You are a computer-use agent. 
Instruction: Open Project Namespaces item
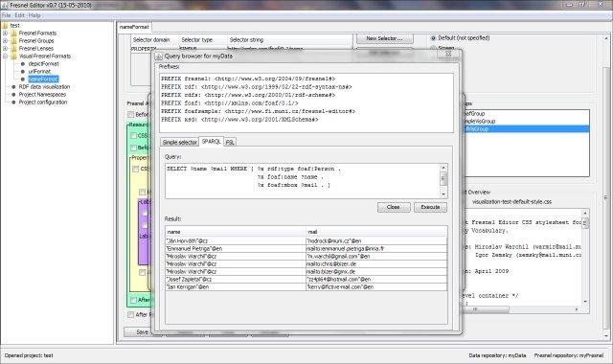(x=42, y=95)
